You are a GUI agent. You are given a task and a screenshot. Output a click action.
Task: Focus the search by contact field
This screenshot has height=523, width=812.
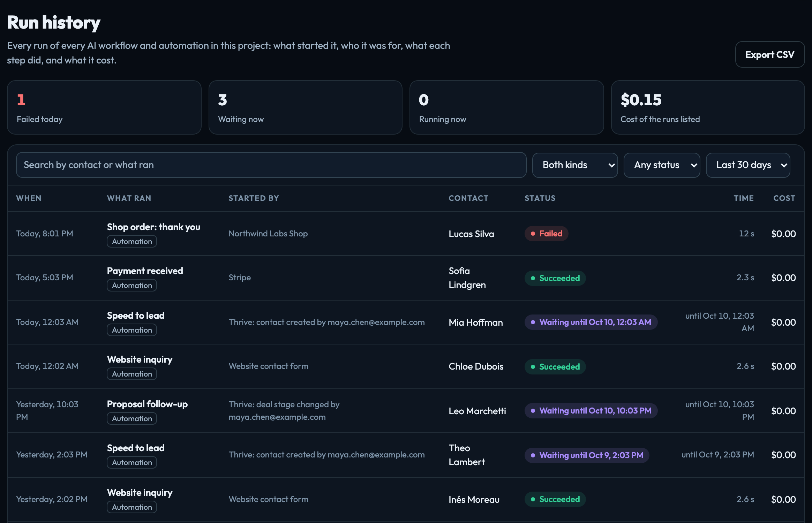click(x=271, y=165)
